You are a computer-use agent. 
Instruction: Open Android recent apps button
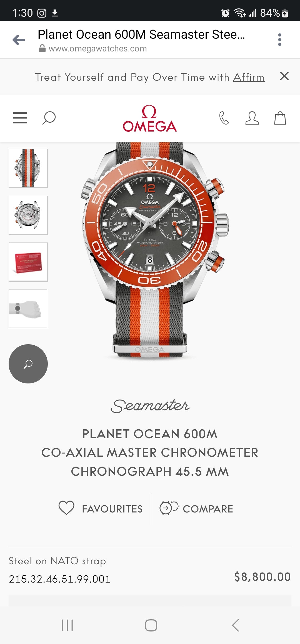67,625
